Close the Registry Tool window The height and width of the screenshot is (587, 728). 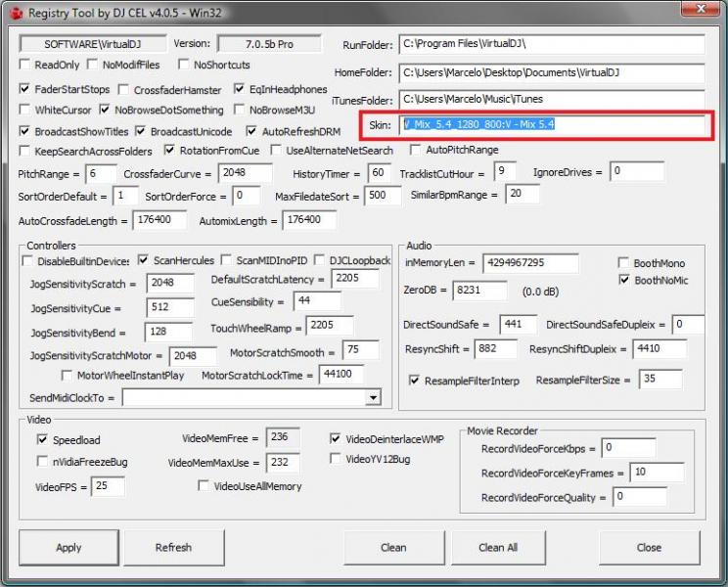click(701, 9)
